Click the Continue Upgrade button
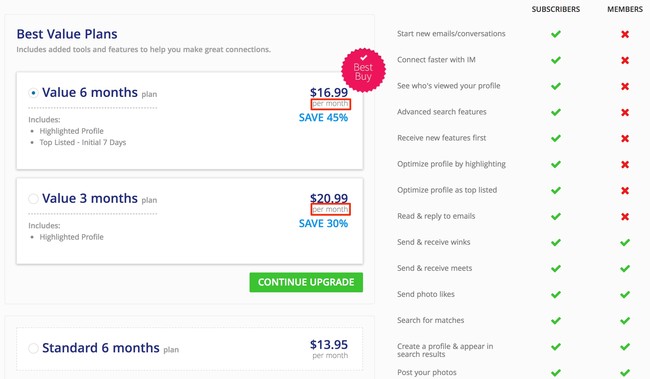The image size is (650, 379). coord(306,282)
